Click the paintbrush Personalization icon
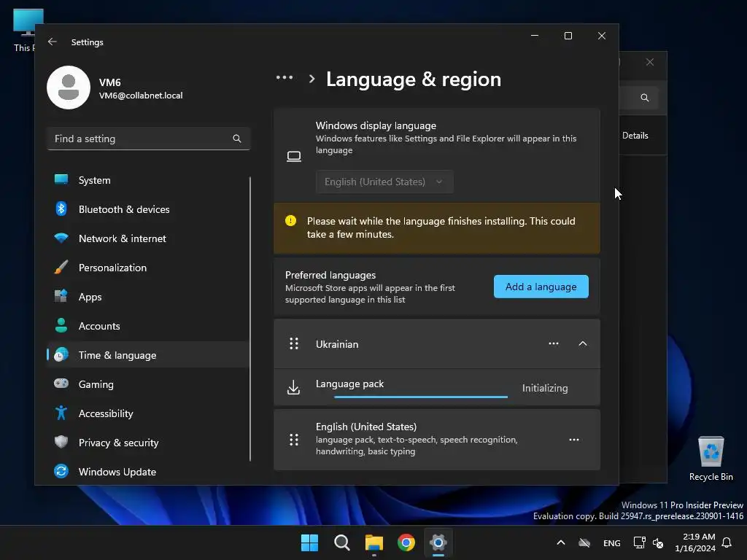Screen dimensions: 747x560 (61, 267)
